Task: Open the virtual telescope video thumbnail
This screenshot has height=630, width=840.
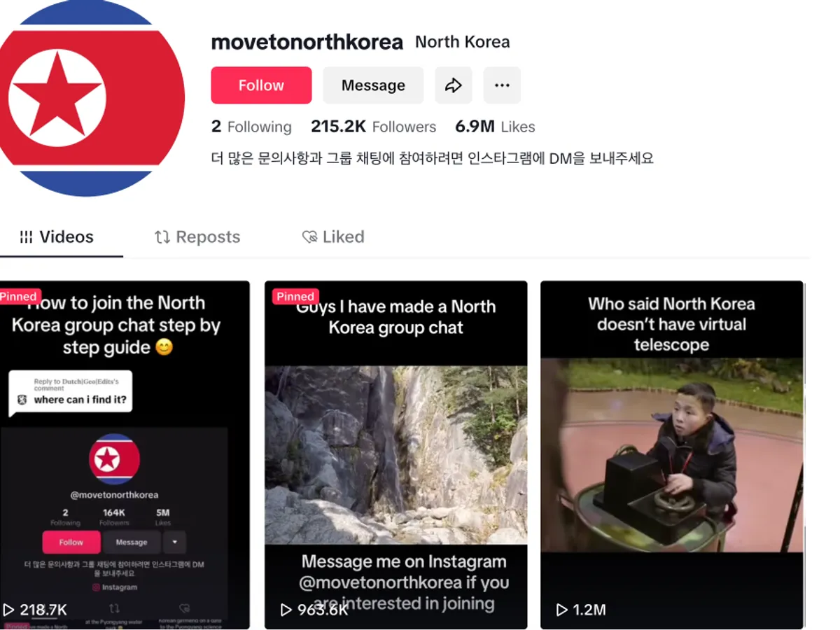Action: click(x=672, y=455)
